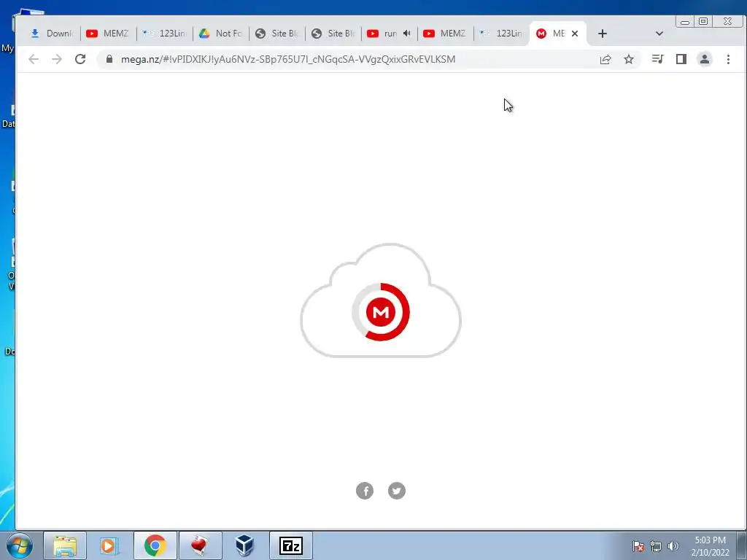Screen dimensions: 747x560
Task: Click the browser back arrow
Action: point(34,59)
